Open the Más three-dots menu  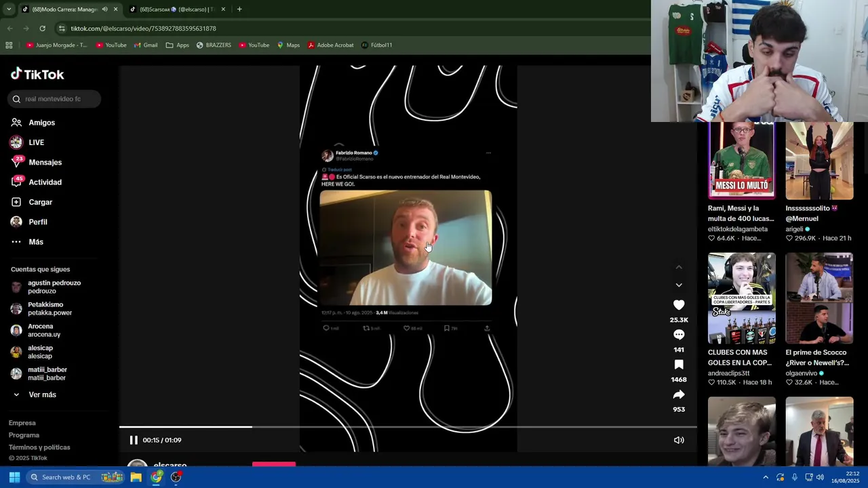click(x=16, y=242)
